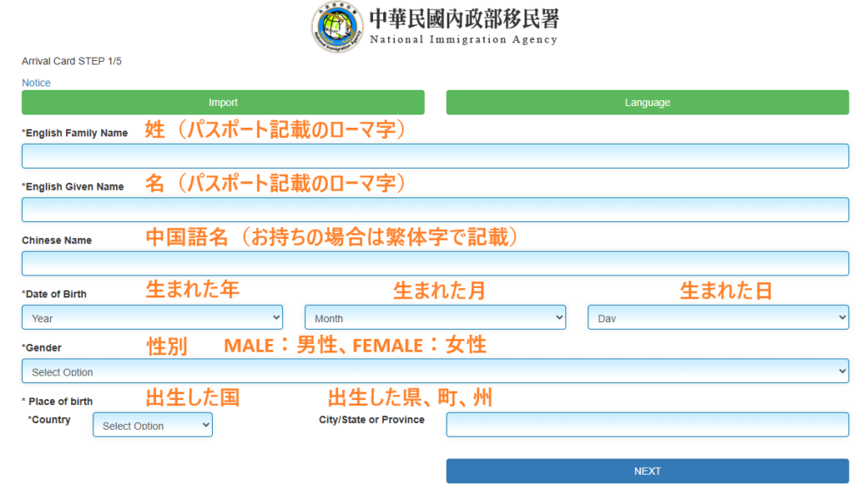The height and width of the screenshot is (495, 868).
Task: Click the City/State or Province field
Action: (x=647, y=425)
